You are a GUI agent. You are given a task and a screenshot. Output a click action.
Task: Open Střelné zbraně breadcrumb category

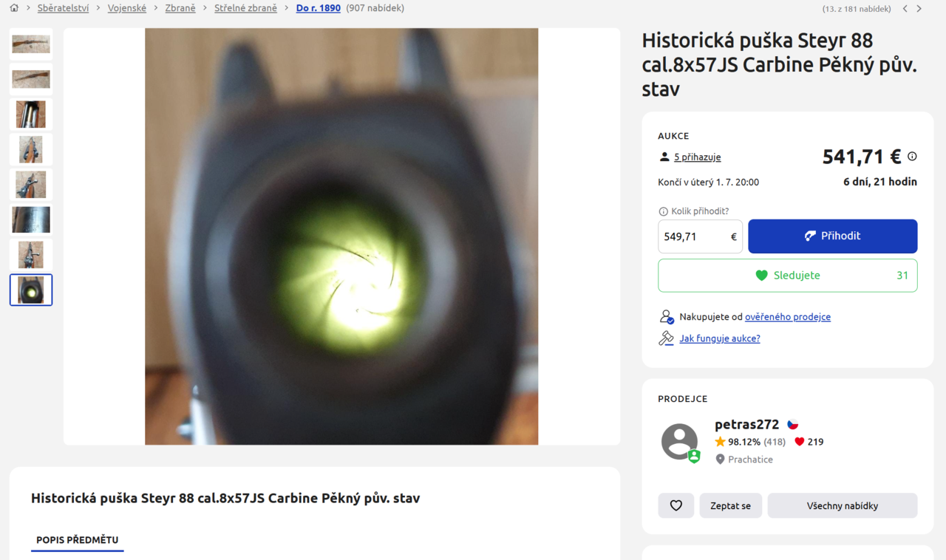click(245, 8)
